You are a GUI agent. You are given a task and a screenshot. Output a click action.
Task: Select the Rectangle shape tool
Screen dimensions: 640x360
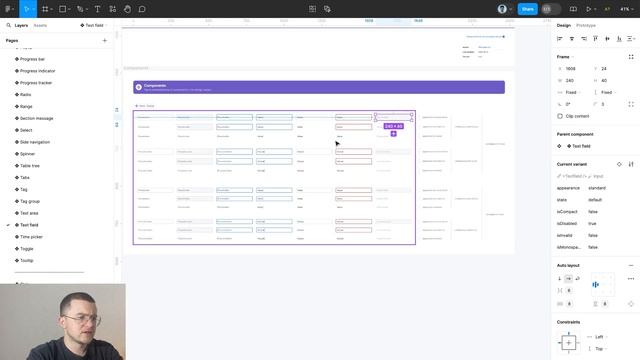pyautogui.click(x=62, y=9)
